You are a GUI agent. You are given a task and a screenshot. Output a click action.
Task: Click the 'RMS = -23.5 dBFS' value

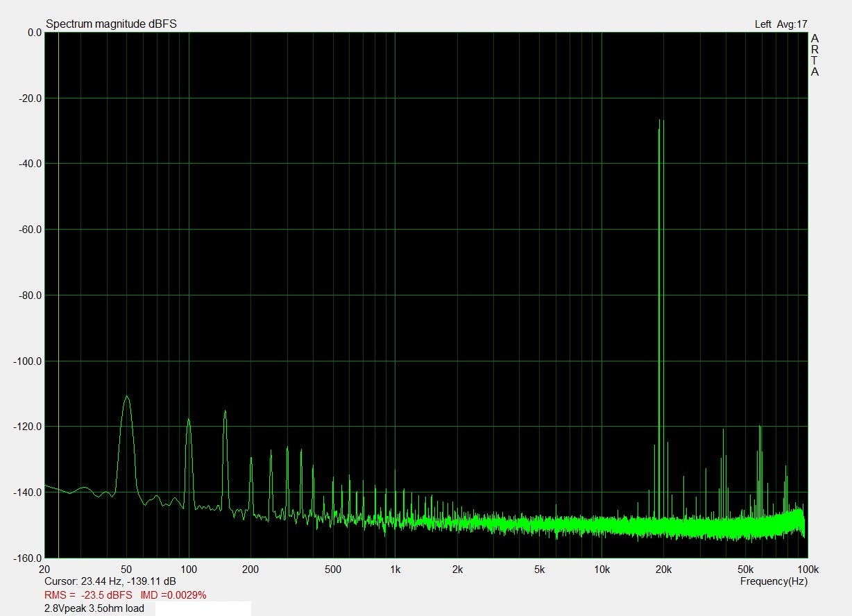(87, 595)
